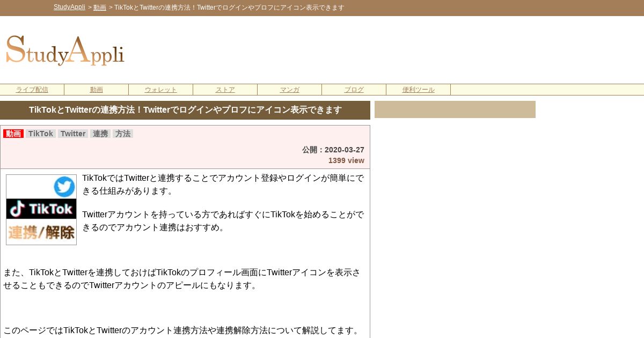Select the Twitter tag
Image resolution: width=644 pixels, height=338 pixels.
[73, 134]
